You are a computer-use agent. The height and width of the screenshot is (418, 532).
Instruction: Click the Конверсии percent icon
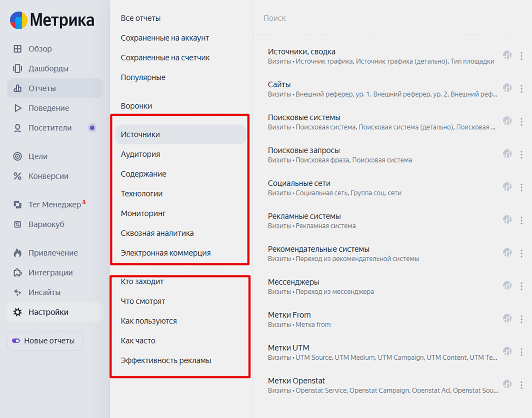click(18, 176)
